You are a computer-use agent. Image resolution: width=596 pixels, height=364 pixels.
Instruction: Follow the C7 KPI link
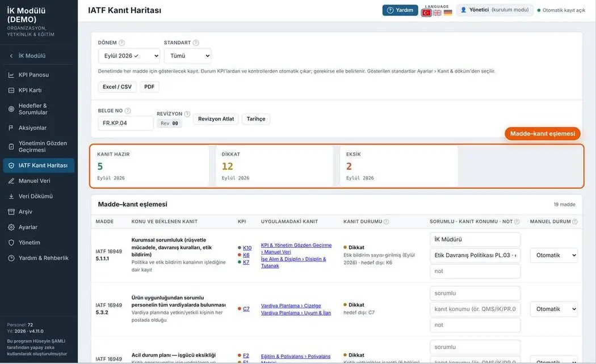click(246, 309)
